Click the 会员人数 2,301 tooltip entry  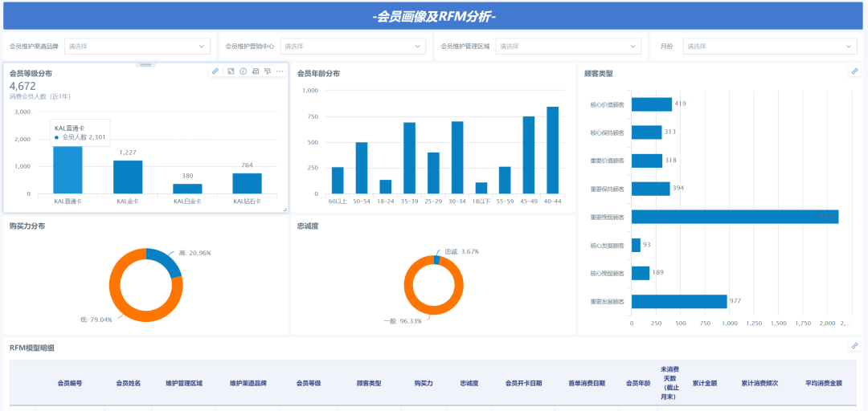(80, 137)
